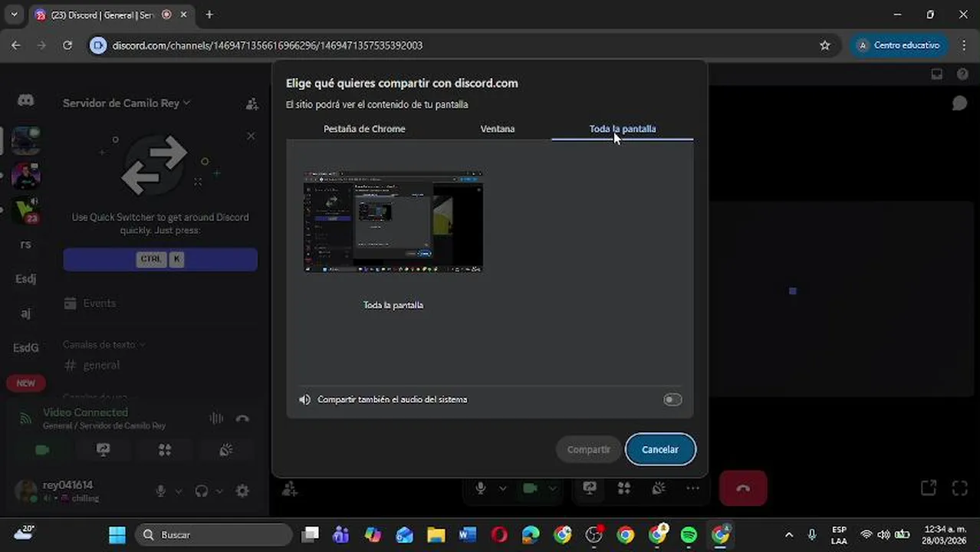Click the Chrome address bar URL

coord(268,45)
